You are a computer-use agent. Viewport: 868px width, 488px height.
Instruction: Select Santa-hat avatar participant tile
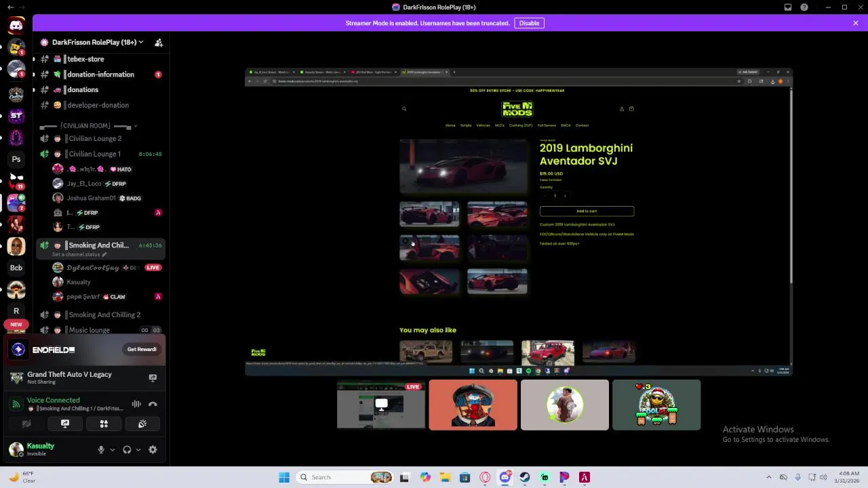coord(656,405)
